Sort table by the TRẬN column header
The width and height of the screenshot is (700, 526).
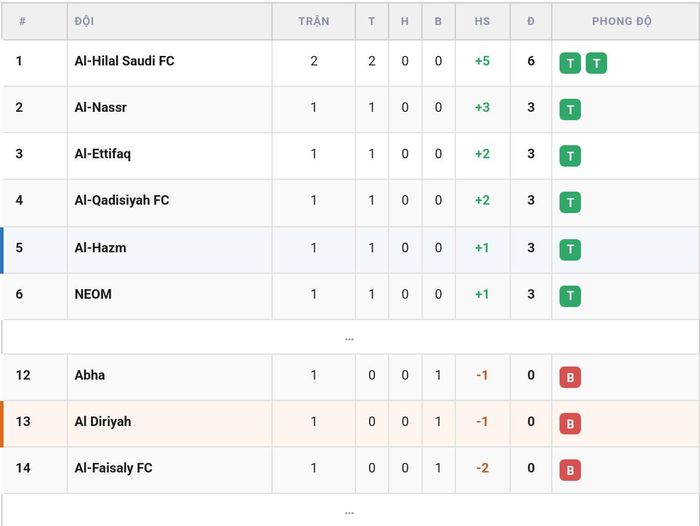(314, 21)
